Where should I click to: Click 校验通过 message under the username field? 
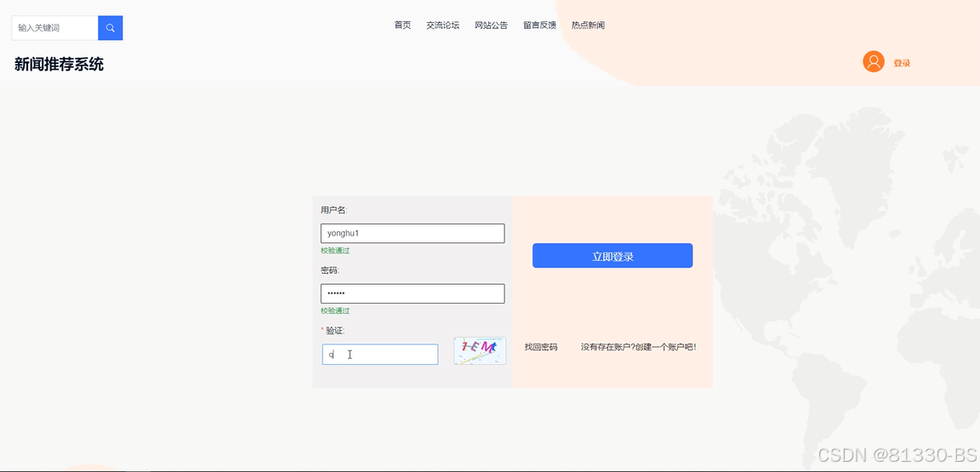[335, 251]
